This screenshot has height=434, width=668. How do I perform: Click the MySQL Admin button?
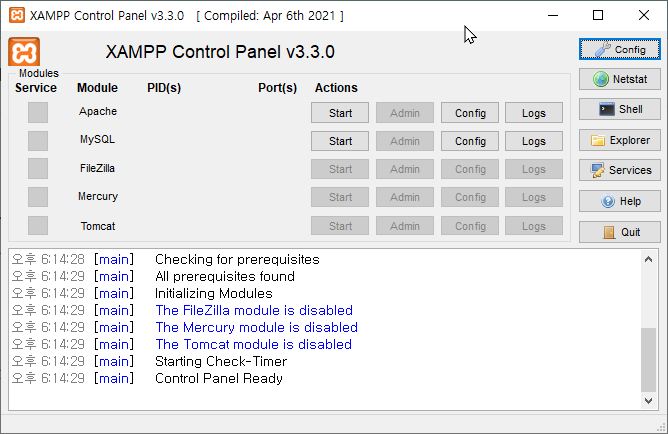coord(405,141)
